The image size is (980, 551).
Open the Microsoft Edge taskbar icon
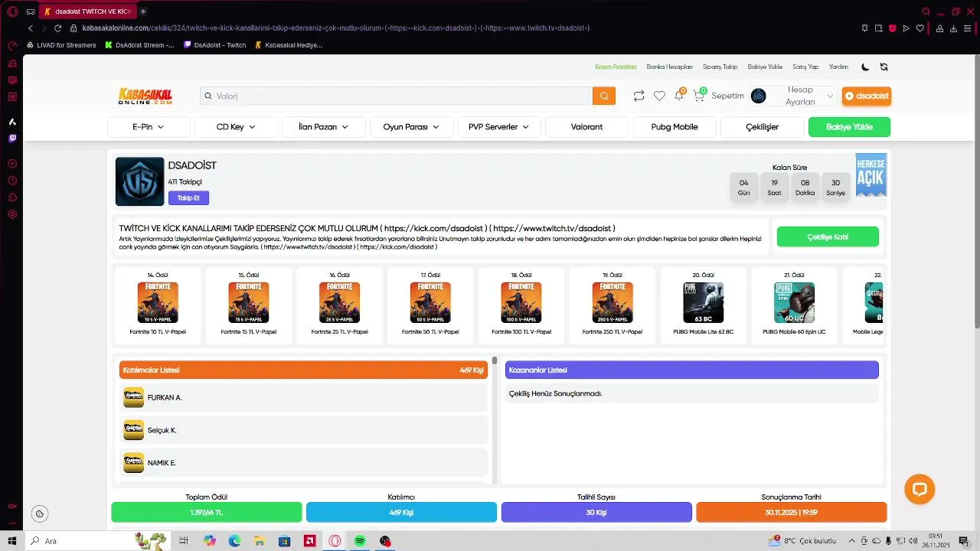coord(234,541)
